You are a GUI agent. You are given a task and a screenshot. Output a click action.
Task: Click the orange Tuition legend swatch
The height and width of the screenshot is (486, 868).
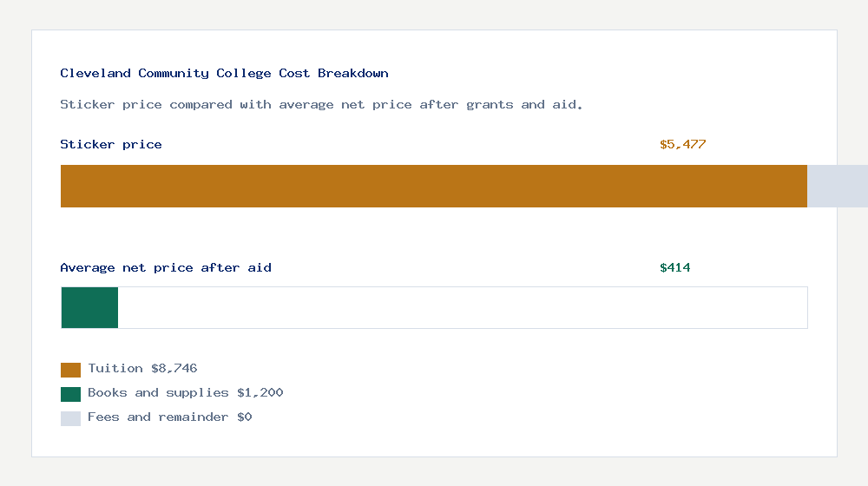coord(70,370)
